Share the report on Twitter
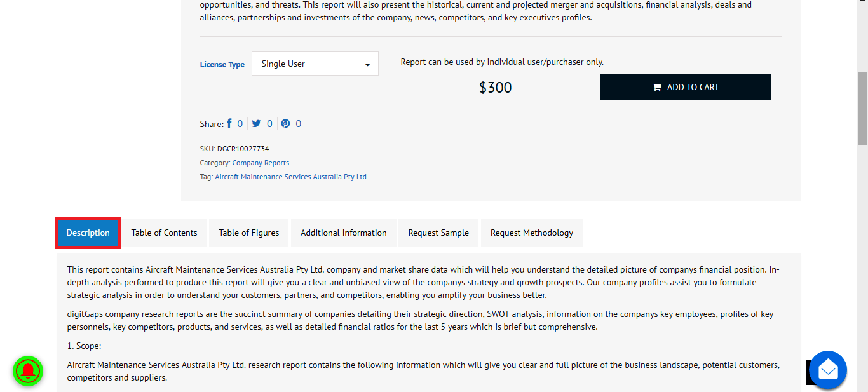Viewport: 868px width, 392px height. pos(256,124)
